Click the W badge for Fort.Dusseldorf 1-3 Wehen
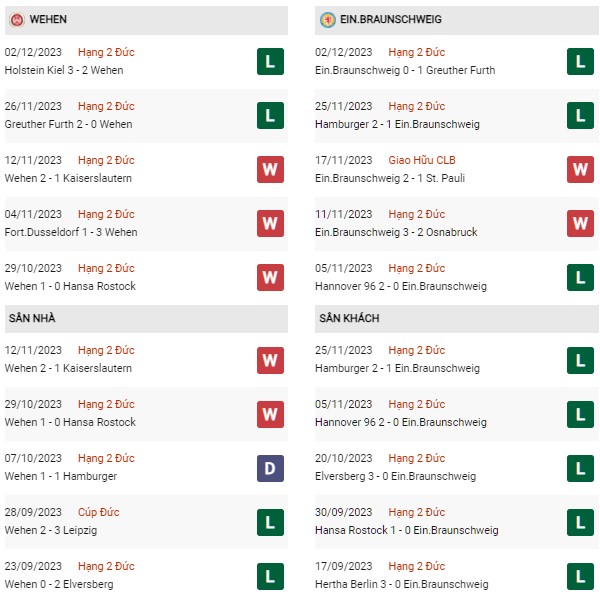The height and width of the screenshot is (598, 600). tap(270, 223)
